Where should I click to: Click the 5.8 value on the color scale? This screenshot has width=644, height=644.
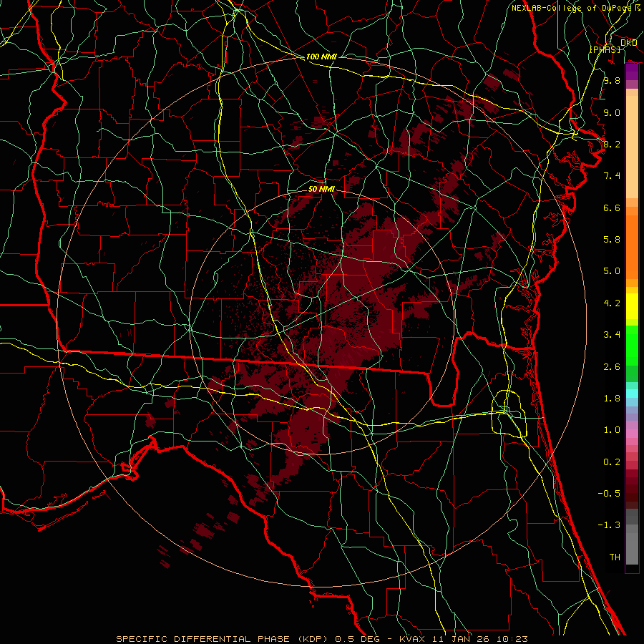(x=612, y=240)
